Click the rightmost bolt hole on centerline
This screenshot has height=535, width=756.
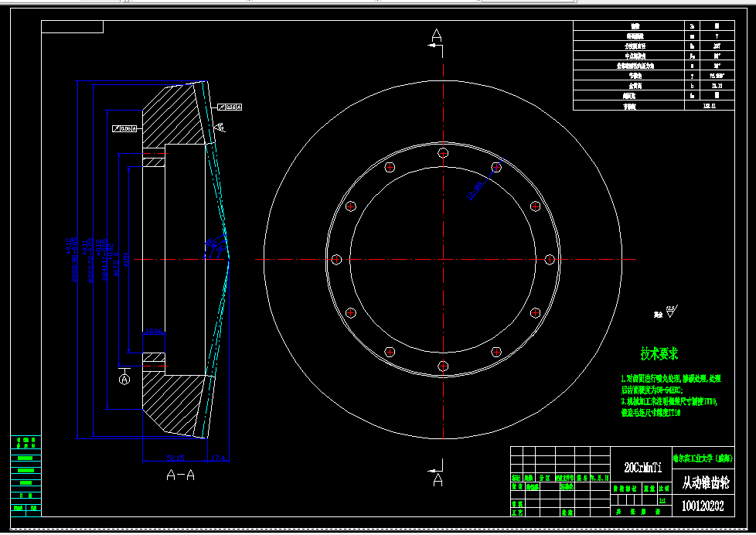[550, 260]
